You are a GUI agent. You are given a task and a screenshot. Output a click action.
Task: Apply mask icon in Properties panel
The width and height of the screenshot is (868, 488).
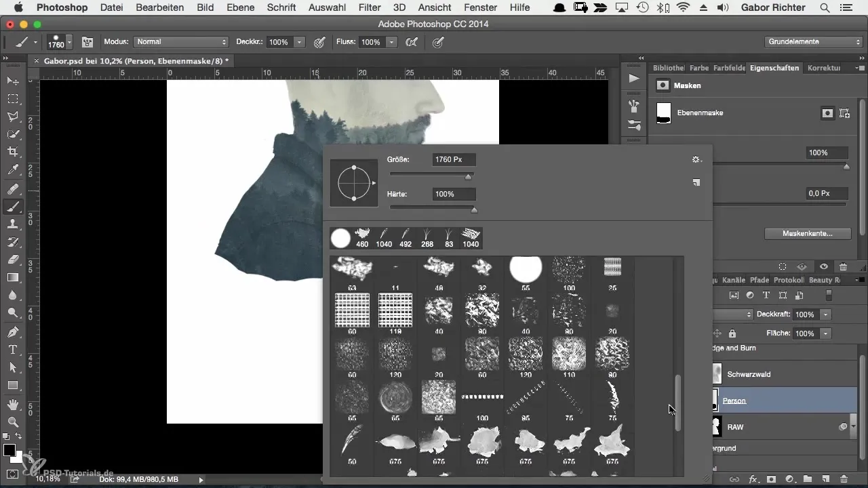802,267
